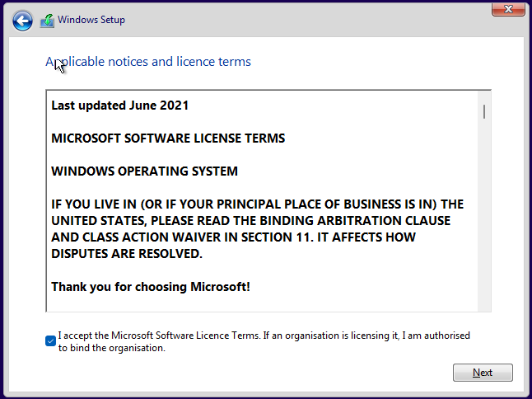Click the blank area under 'Thank you' line
The height and width of the screenshot is (399, 532).
click(261, 303)
